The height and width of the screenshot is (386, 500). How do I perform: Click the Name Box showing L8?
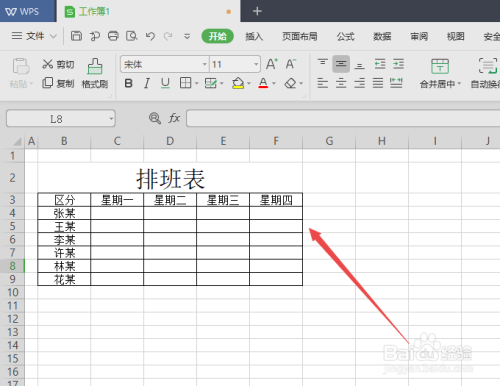61,119
